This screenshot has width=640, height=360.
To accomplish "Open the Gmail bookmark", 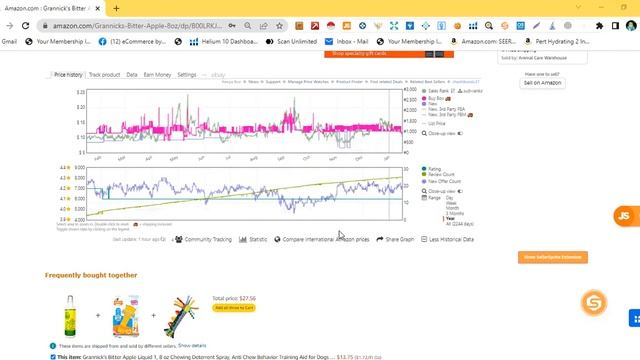I will click(9, 42).
